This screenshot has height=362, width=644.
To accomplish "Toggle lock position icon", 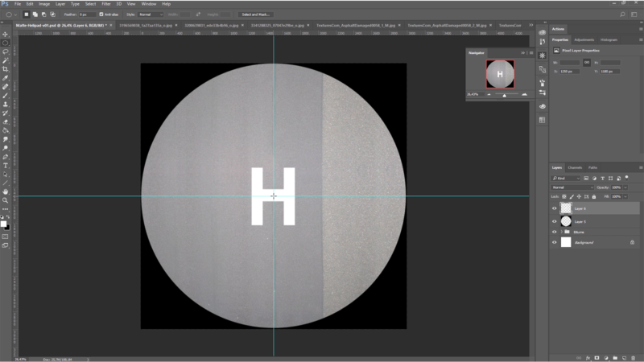I will (x=579, y=196).
